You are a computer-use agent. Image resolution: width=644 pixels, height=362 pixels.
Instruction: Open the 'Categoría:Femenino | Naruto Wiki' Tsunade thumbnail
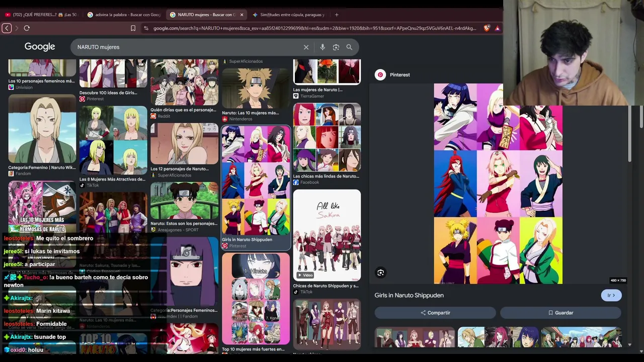coord(42,129)
